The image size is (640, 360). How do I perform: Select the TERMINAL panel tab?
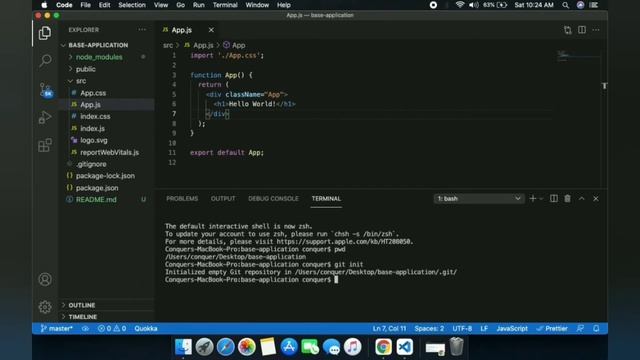326,198
